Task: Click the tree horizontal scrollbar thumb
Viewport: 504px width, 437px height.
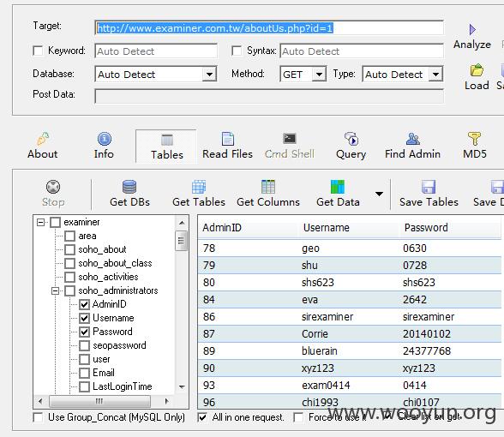Action: 99,401
